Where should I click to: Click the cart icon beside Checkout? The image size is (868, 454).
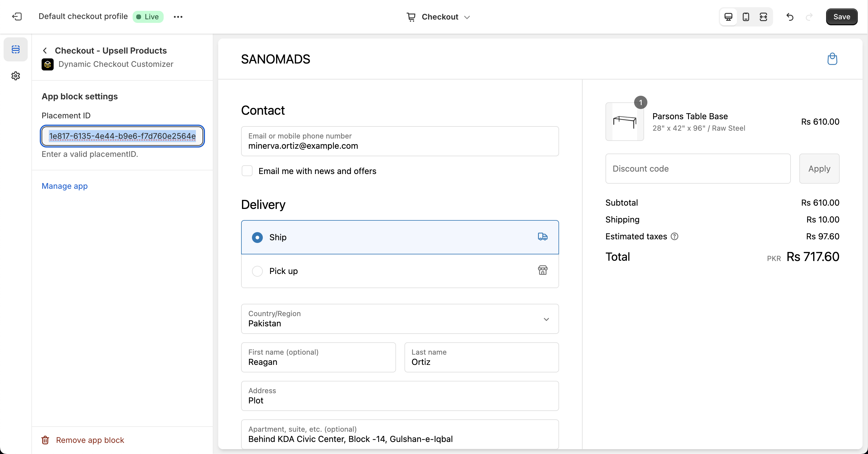[x=411, y=17]
